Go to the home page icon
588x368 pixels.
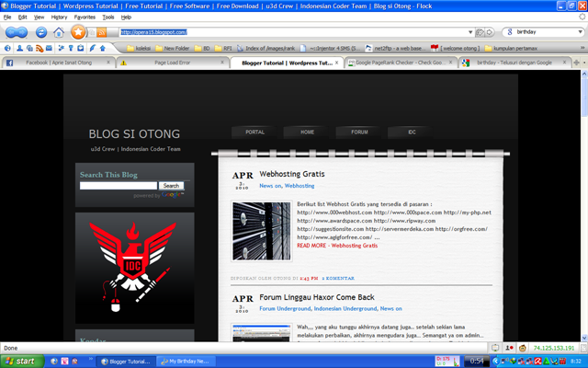pyautogui.click(x=59, y=32)
